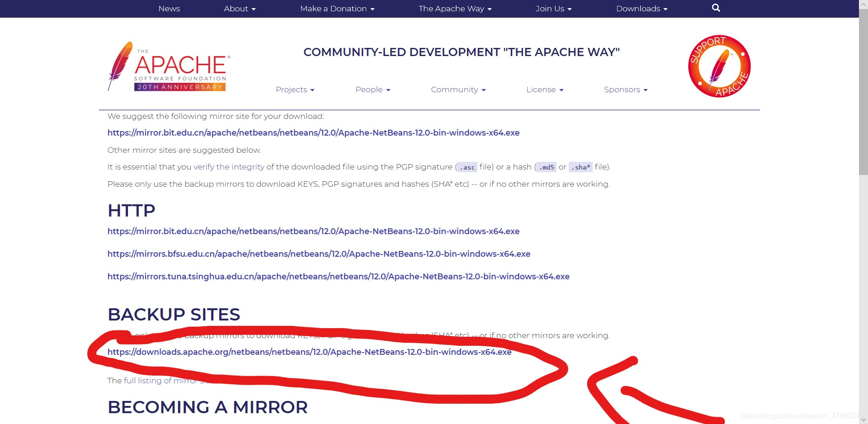Click the mirrors.bfsu.edu.cn download link
The image size is (868, 424).
[319, 254]
